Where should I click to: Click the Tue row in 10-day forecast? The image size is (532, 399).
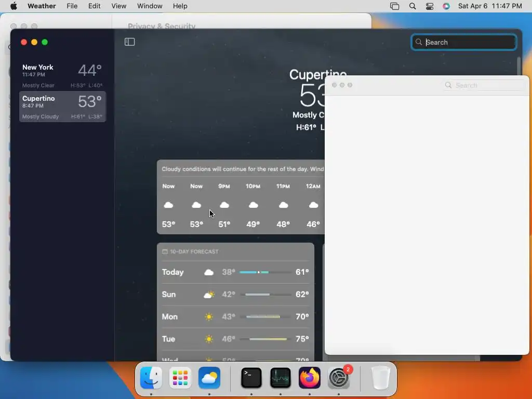pos(235,339)
